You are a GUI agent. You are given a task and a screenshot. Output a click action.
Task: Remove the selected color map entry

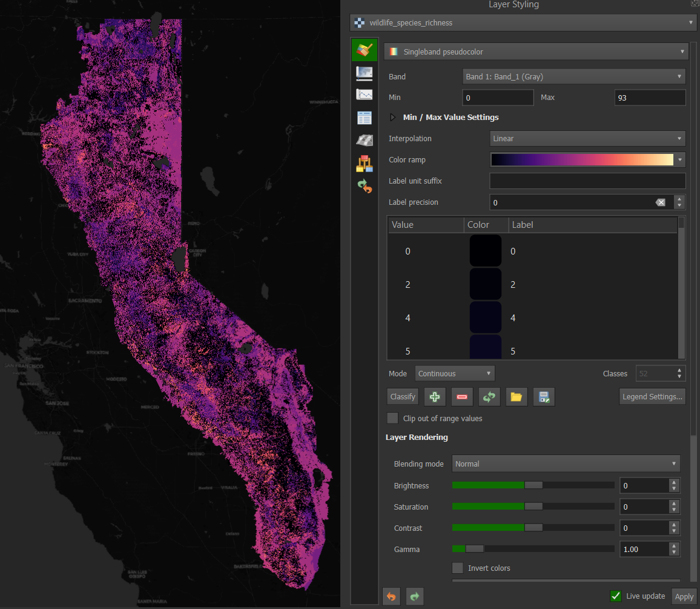coord(462,396)
